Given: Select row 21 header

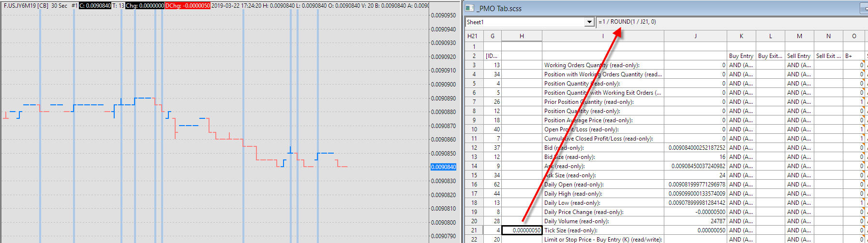Looking at the screenshot, I should (474, 230).
